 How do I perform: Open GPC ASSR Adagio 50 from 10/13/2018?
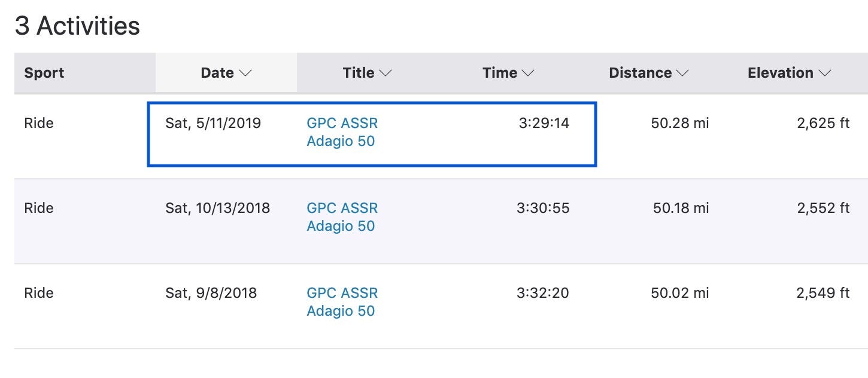coord(342,217)
